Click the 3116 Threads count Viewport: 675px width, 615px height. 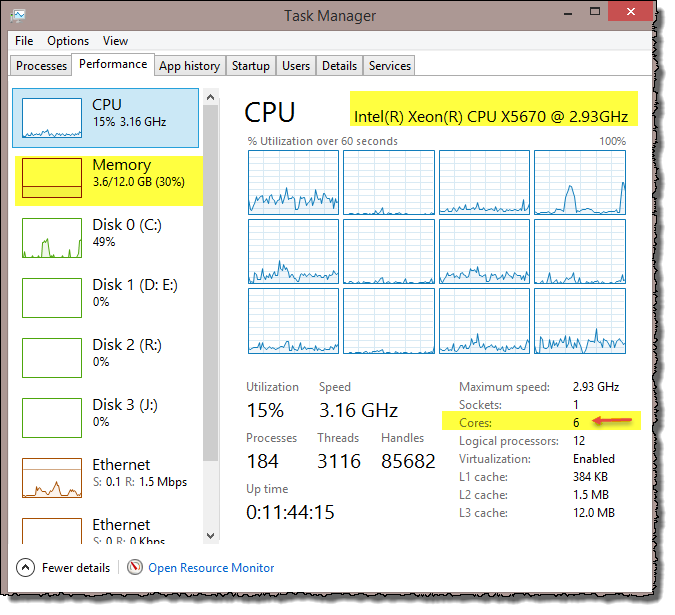[x=339, y=461]
